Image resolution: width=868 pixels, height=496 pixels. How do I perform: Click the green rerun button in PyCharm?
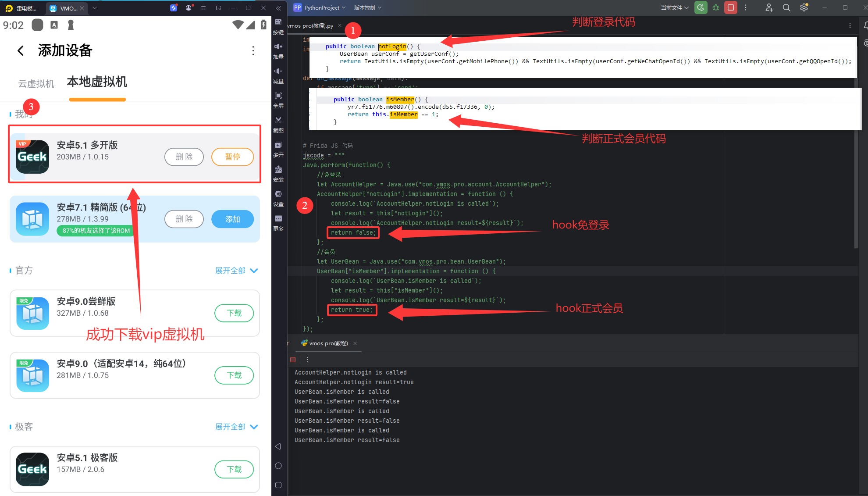coord(701,7)
